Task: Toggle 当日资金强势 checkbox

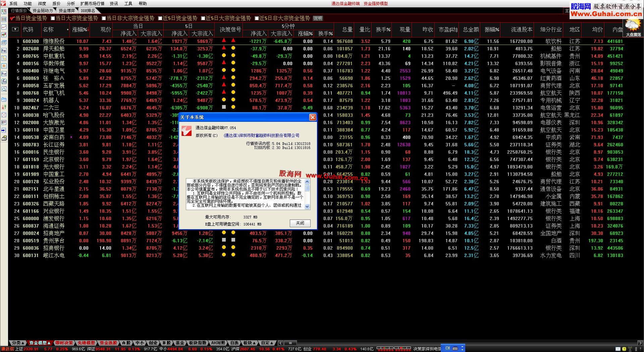Action: [12, 18]
